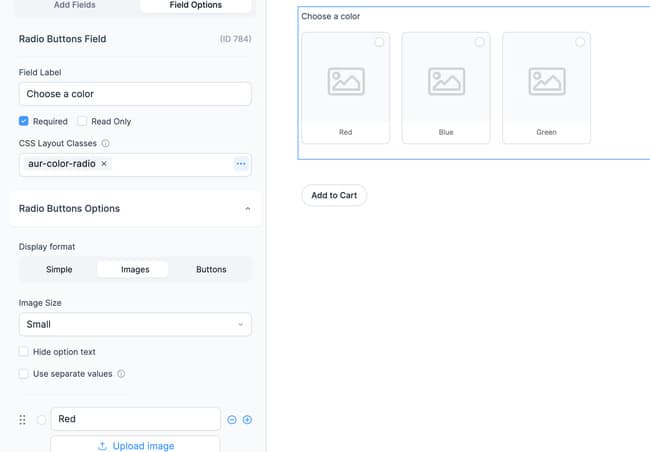Screen dimensions: 650x452
Task: Select the Red radio in preview
Action: pyautogui.click(x=379, y=42)
